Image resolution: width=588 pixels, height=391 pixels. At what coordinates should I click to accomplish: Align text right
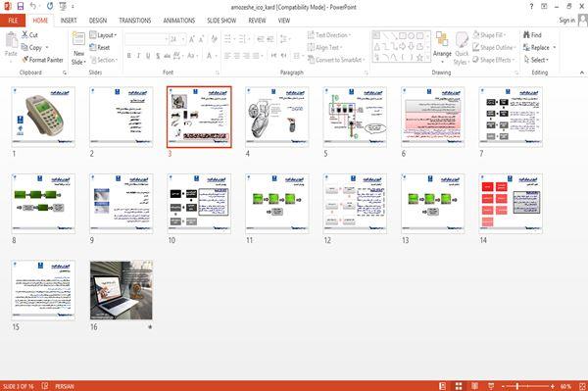246,56
